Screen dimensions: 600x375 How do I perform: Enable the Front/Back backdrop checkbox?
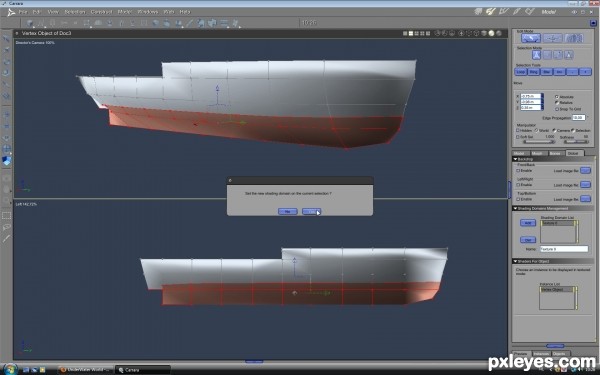coord(518,170)
